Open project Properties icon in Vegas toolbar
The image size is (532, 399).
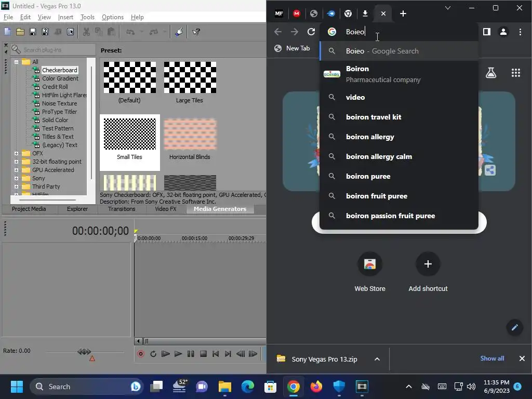point(70,32)
